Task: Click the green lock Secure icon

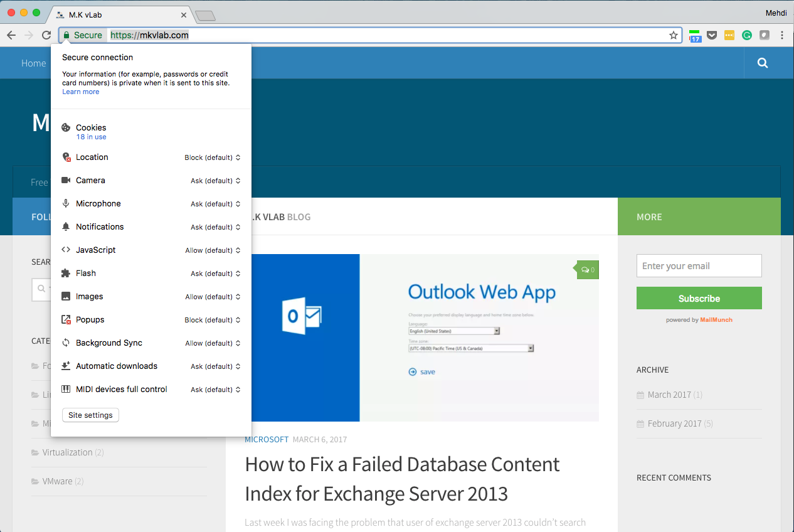Action: 66,35
